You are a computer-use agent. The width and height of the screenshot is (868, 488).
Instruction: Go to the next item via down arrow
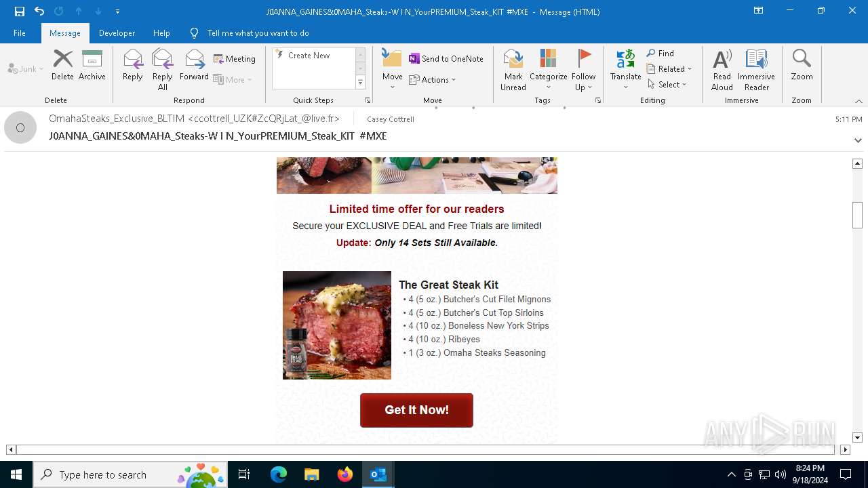[x=98, y=12]
